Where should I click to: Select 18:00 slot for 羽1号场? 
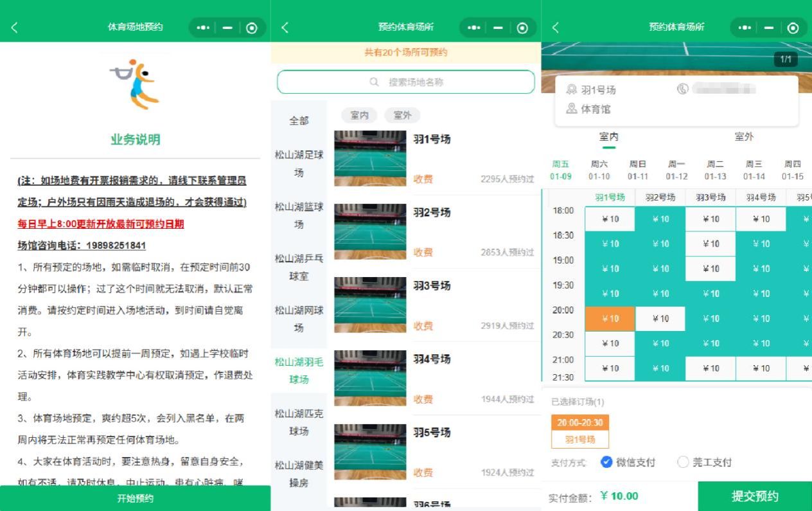[x=610, y=219]
